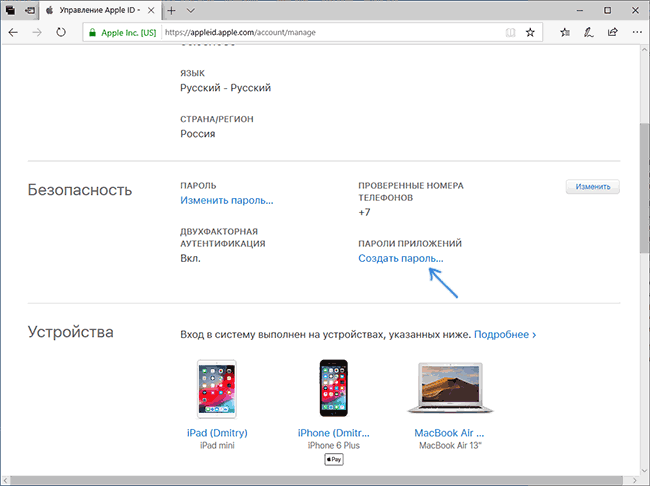The image size is (650, 486).
Task: Click the scroll down arrow
Action: (645, 470)
